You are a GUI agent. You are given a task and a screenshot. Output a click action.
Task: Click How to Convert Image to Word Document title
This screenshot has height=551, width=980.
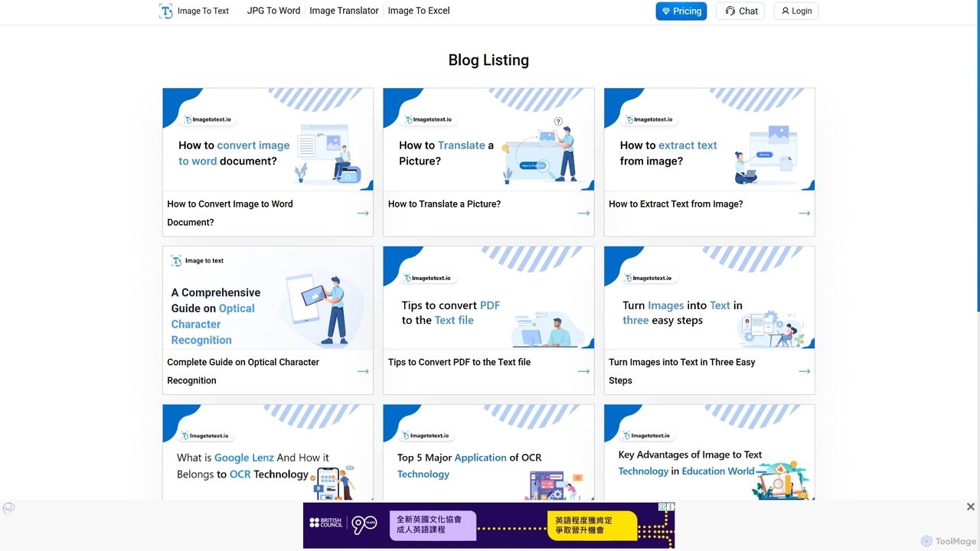[x=230, y=213]
